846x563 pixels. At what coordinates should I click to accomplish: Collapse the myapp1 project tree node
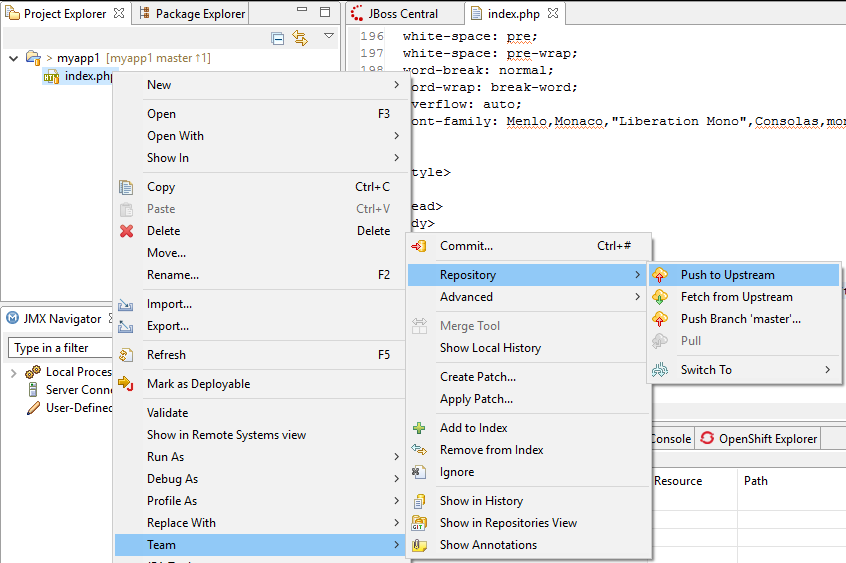[x=13, y=58]
